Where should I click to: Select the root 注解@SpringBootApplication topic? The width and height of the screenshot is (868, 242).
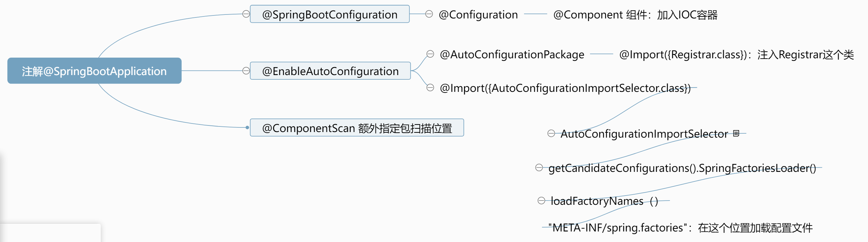(94, 71)
